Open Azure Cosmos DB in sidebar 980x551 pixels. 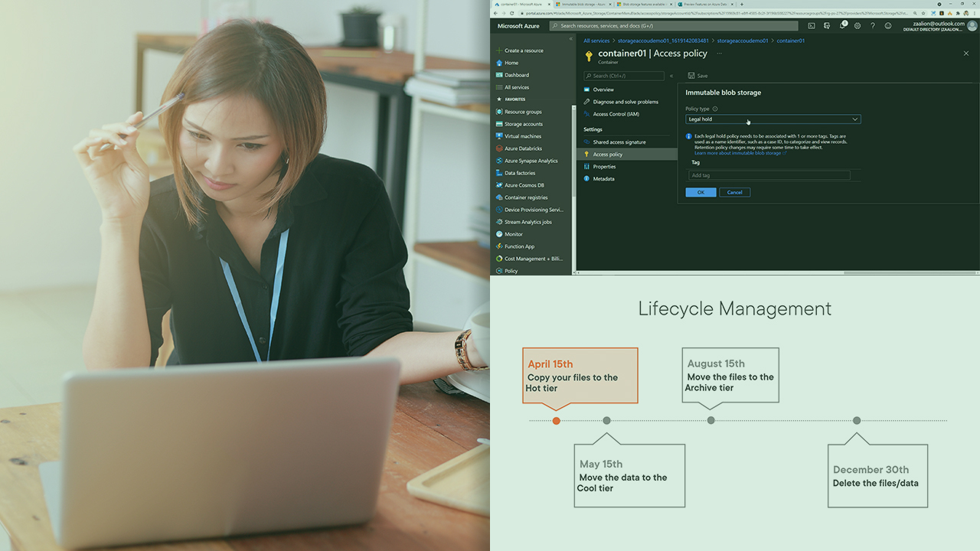click(524, 185)
